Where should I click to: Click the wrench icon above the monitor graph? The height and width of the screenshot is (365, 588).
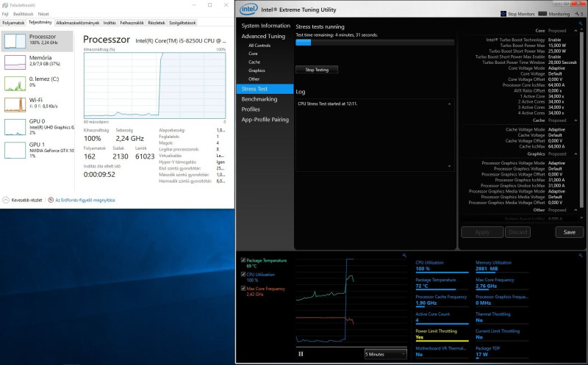pos(404,255)
